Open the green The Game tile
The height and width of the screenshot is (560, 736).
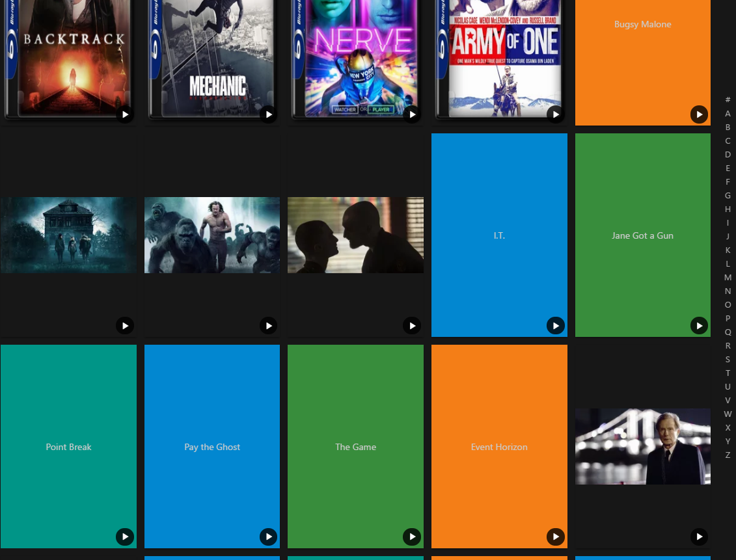click(x=356, y=446)
